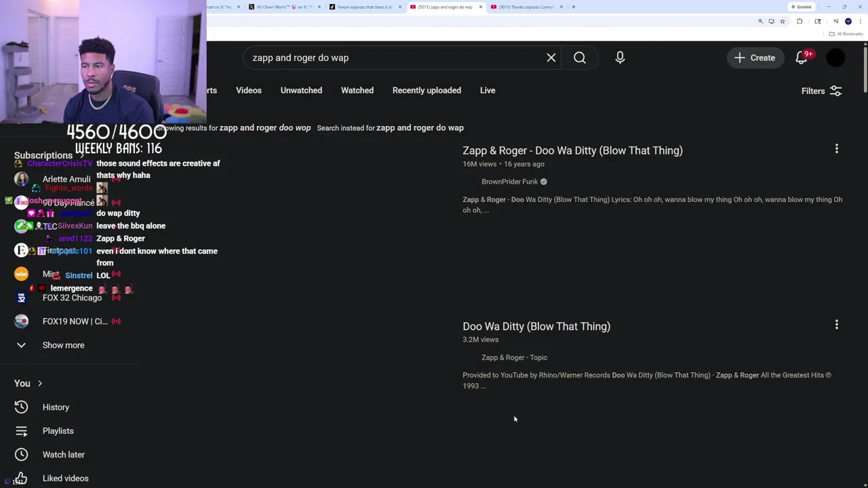Expand the You section chevron

tap(40, 384)
